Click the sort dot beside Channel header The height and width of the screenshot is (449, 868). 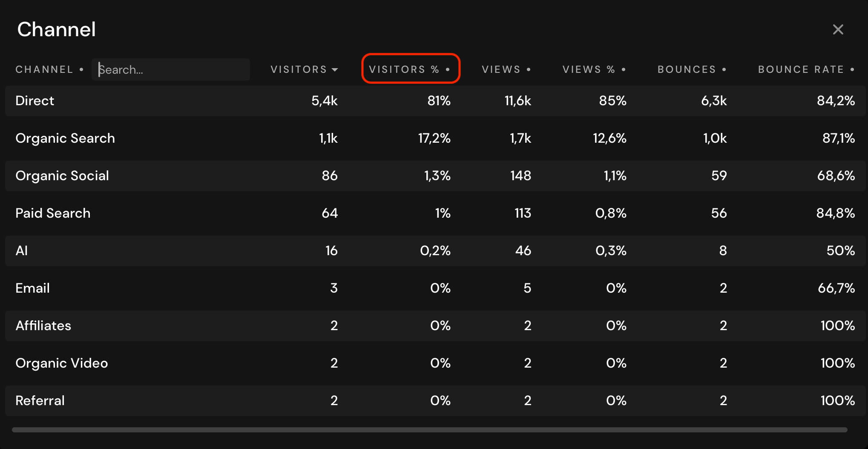pyautogui.click(x=81, y=69)
